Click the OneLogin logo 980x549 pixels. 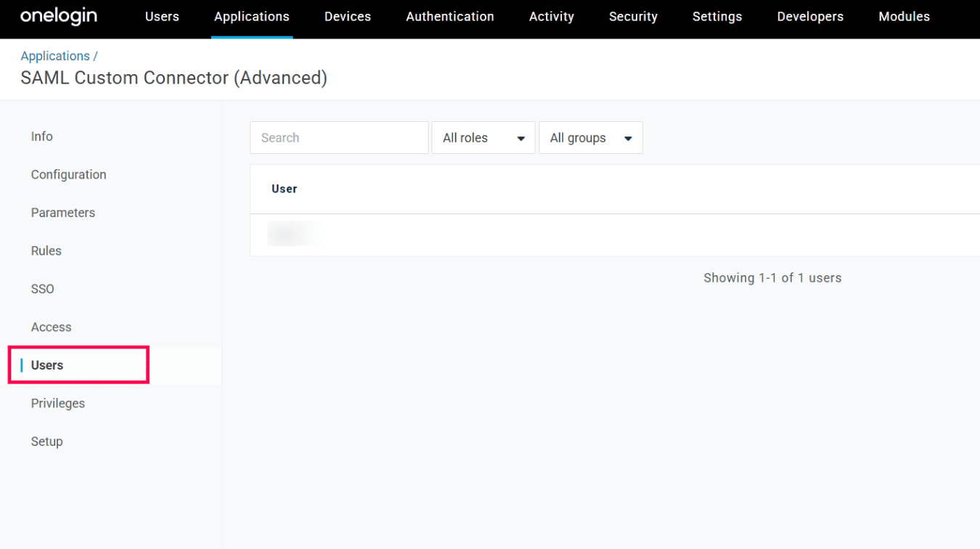tap(58, 16)
